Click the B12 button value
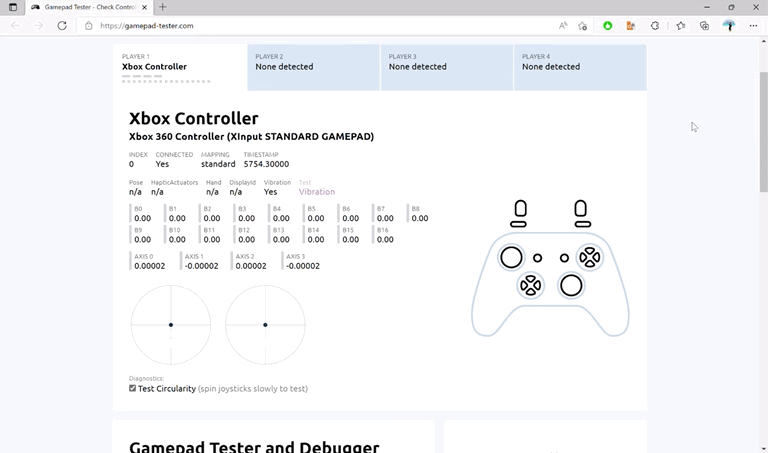The height and width of the screenshot is (453, 768). [x=246, y=239]
